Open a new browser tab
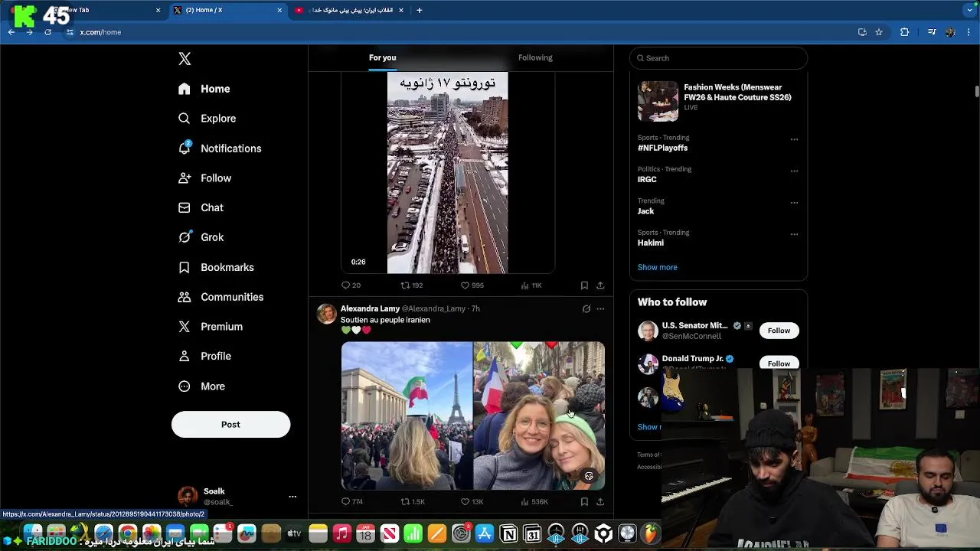Image resolution: width=980 pixels, height=551 pixels. click(419, 10)
